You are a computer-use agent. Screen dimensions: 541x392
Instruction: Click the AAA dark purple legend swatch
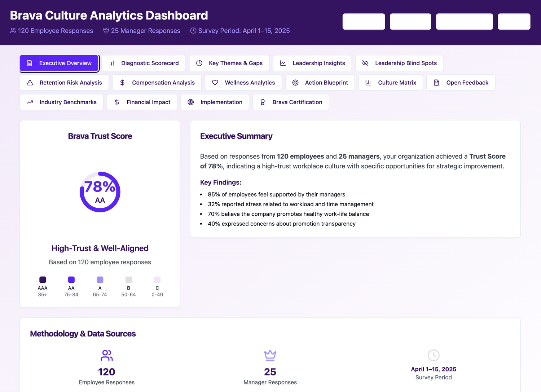tap(43, 280)
